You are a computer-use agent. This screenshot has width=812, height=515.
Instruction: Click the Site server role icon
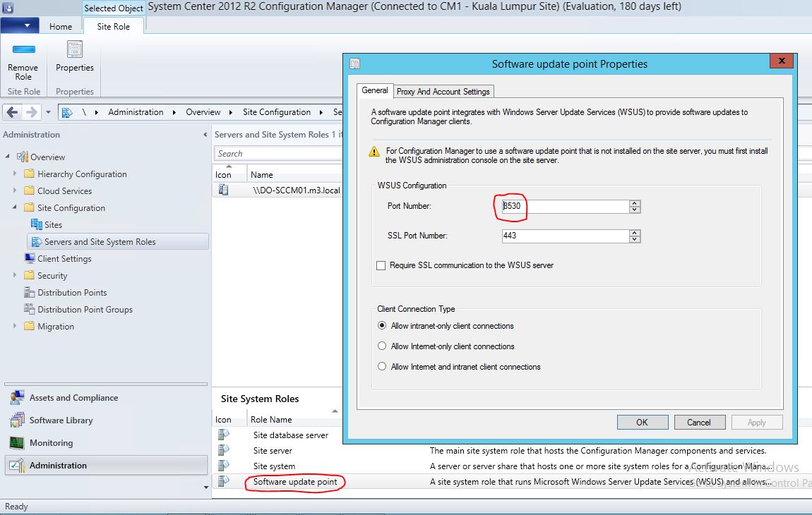tap(223, 450)
